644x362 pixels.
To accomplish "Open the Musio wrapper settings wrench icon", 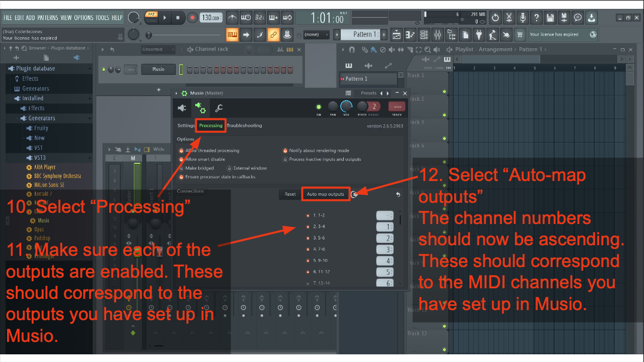I will [219, 108].
